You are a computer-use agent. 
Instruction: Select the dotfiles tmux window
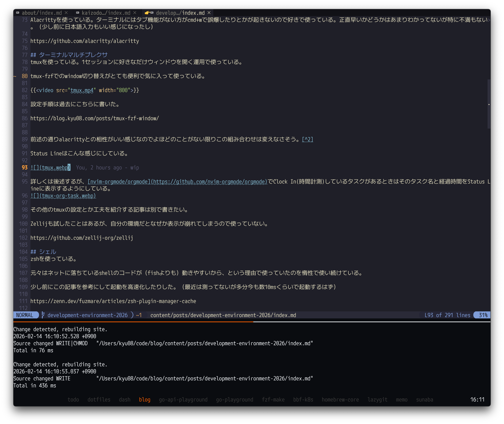tap(99, 399)
